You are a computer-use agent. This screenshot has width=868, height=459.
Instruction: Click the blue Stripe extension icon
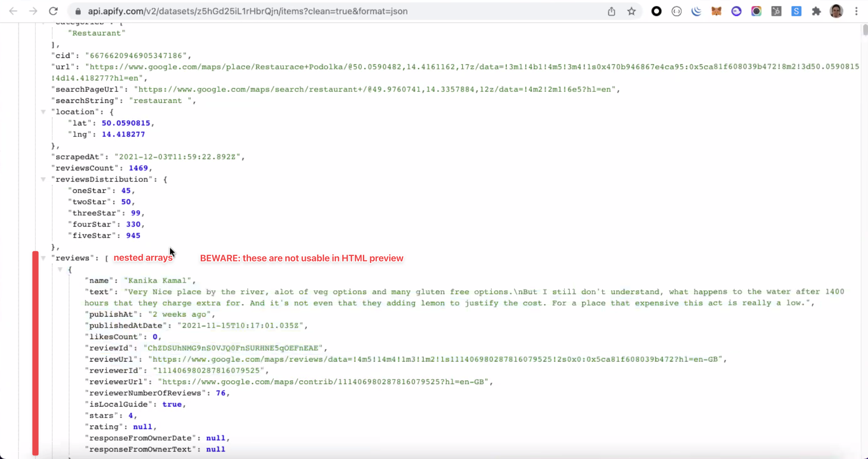point(796,11)
